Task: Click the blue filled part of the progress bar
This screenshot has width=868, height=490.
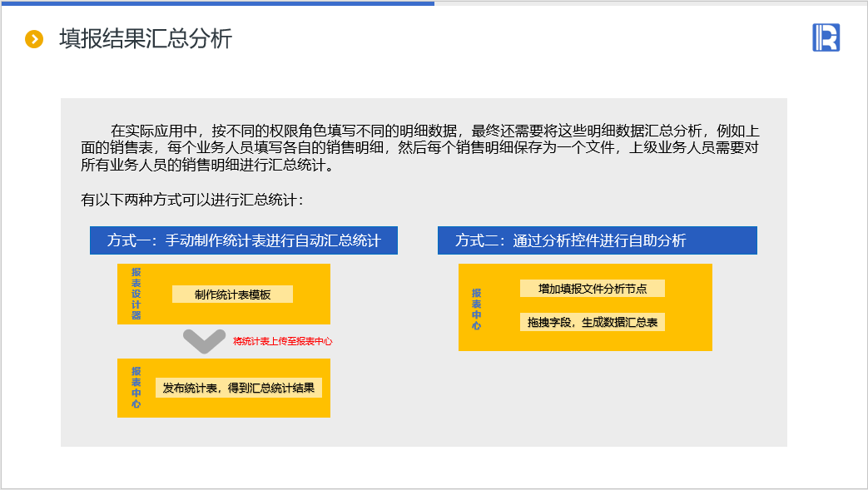Action: 216,2
